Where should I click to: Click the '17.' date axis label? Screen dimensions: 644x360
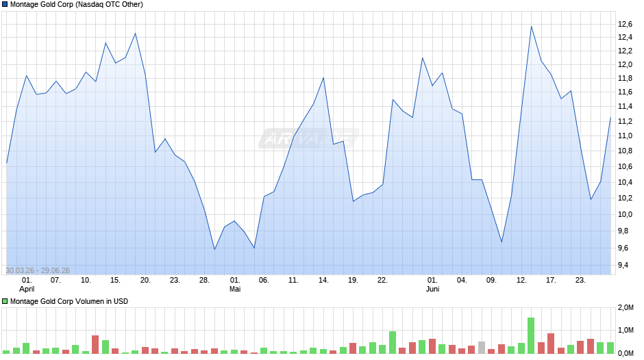coord(551,280)
